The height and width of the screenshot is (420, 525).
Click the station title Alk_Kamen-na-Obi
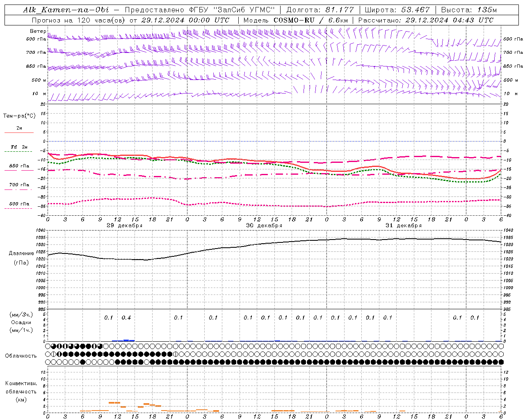click(66, 10)
